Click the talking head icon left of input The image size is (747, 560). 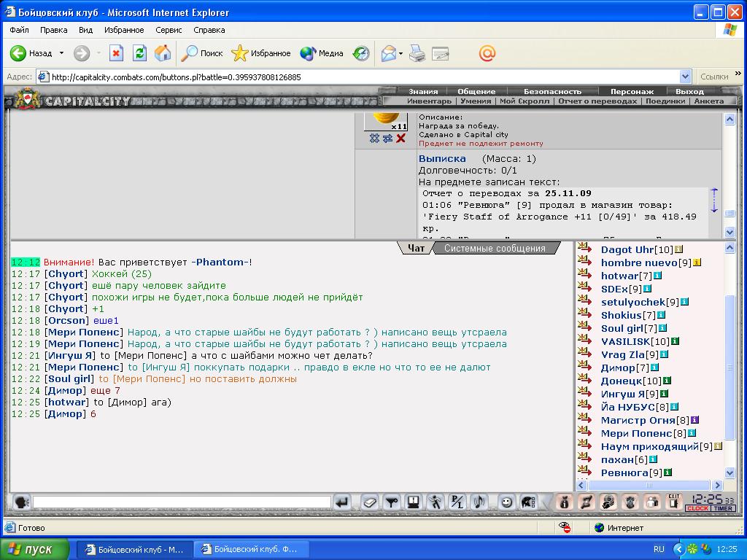click(21, 502)
